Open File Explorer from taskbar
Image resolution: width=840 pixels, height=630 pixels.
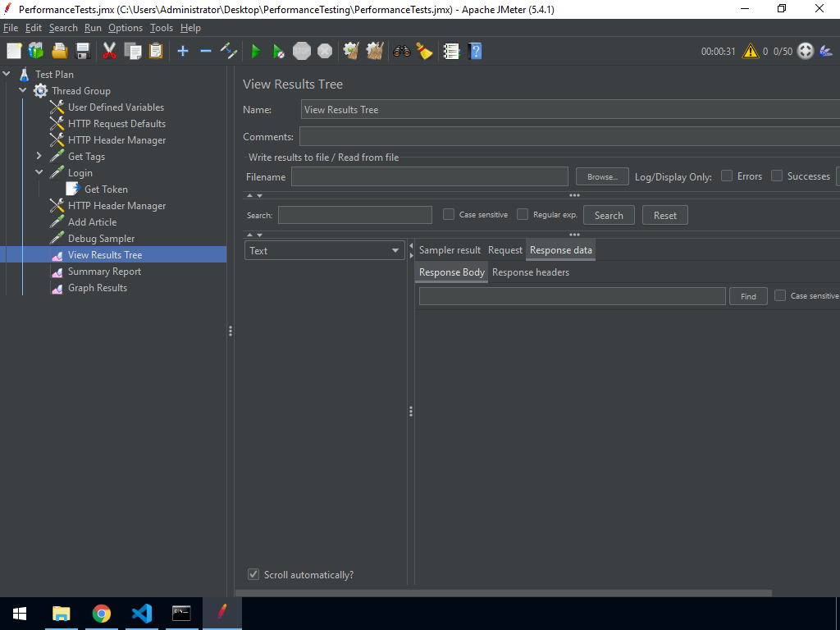(x=61, y=614)
